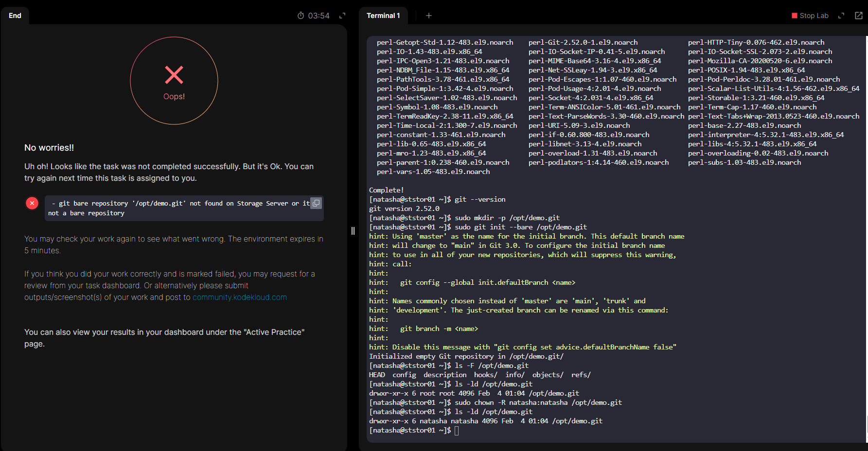Select the Terminal 1 tab
Image resolution: width=868 pixels, height=451 pixels.
(383, 16)
